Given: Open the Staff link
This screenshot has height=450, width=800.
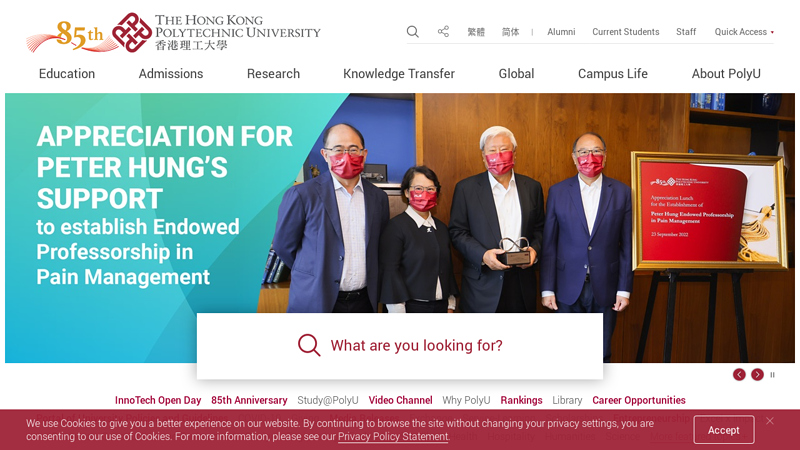Looking at the screenshot, I should pos(686,32).
